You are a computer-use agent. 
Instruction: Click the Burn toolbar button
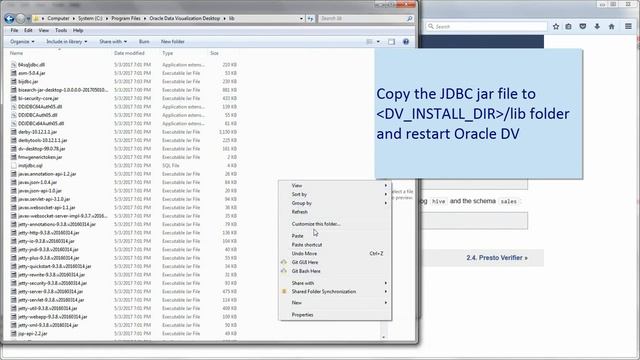(x=144, y=42)
